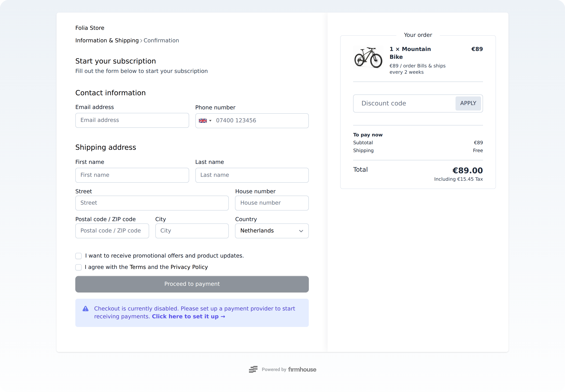Focus the House number field
This screenshot has width=565, height=392.
point(272,203)
